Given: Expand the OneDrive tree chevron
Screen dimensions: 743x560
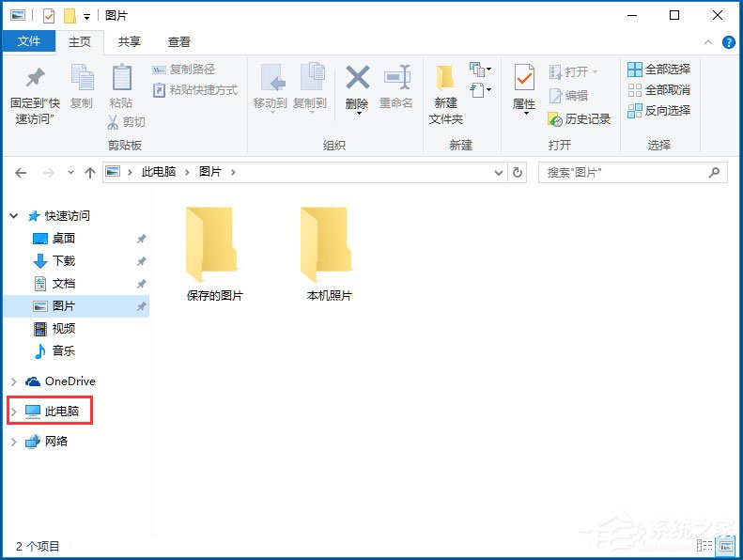Looking at the screenshot, I should 14,381.
